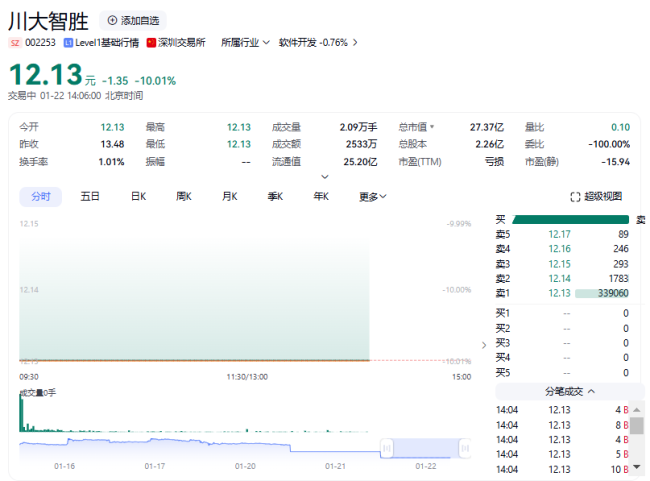This screenshot has height=481, width=650.
Task: Toggle the 总市值 dropdown triangle
Action: 432,127
